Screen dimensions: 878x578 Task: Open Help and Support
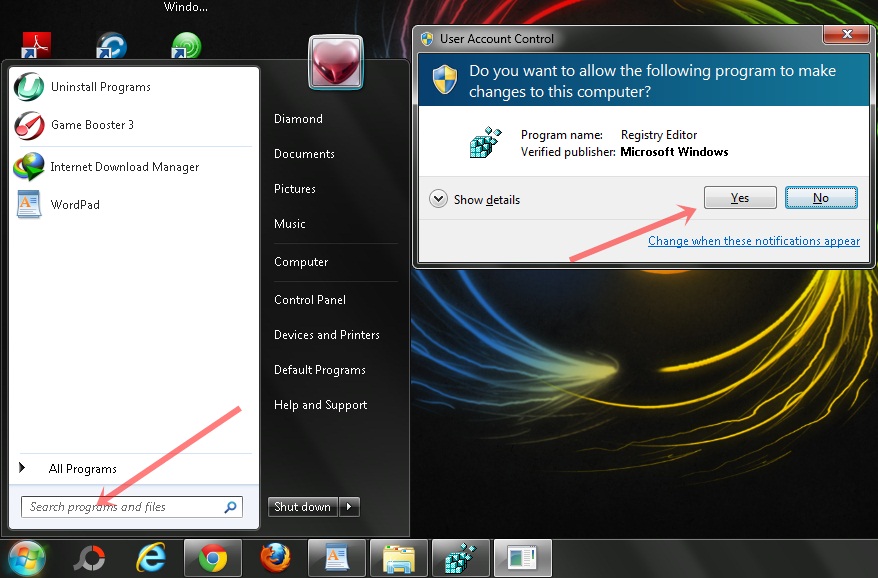320,405
